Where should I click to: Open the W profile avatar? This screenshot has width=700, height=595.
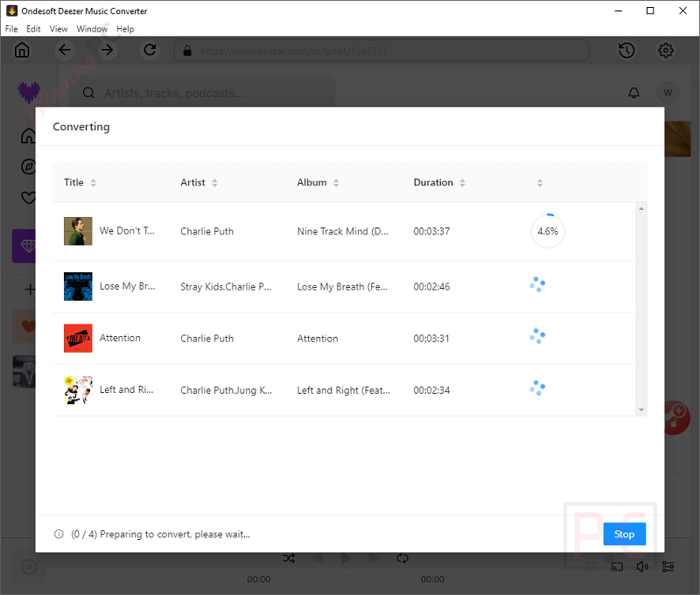pos(668,93)
